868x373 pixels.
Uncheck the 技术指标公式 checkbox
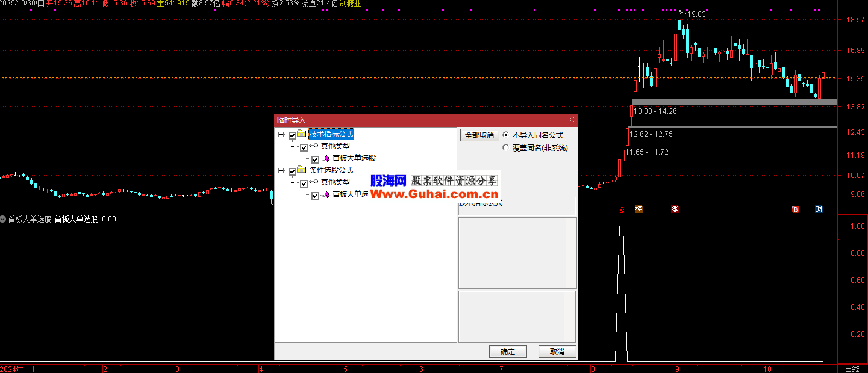pyautogui.click(x=293, y=135)
